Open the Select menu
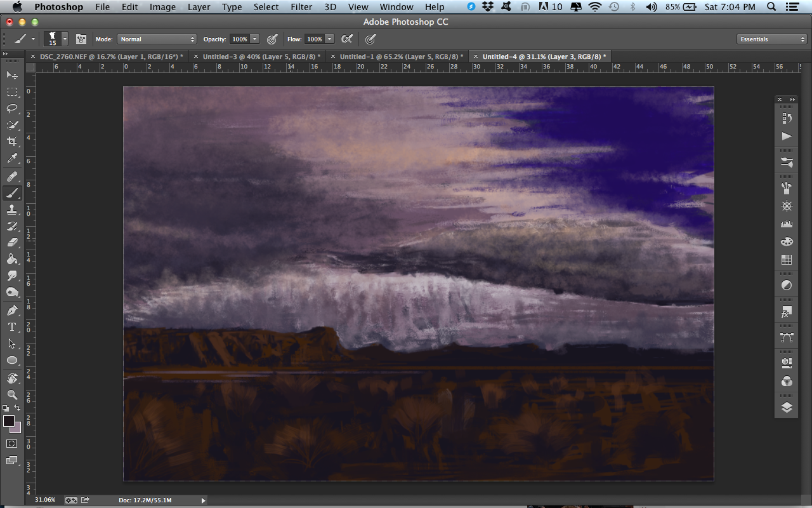 point(266,7)
